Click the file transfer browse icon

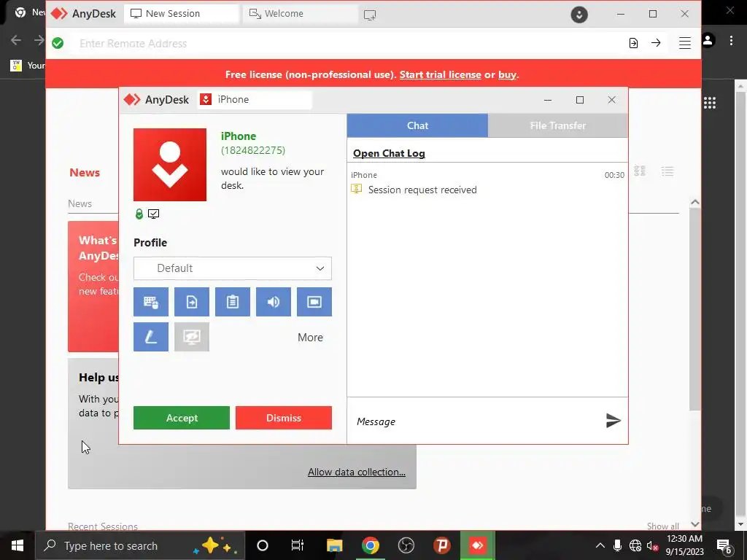point(633,43)
